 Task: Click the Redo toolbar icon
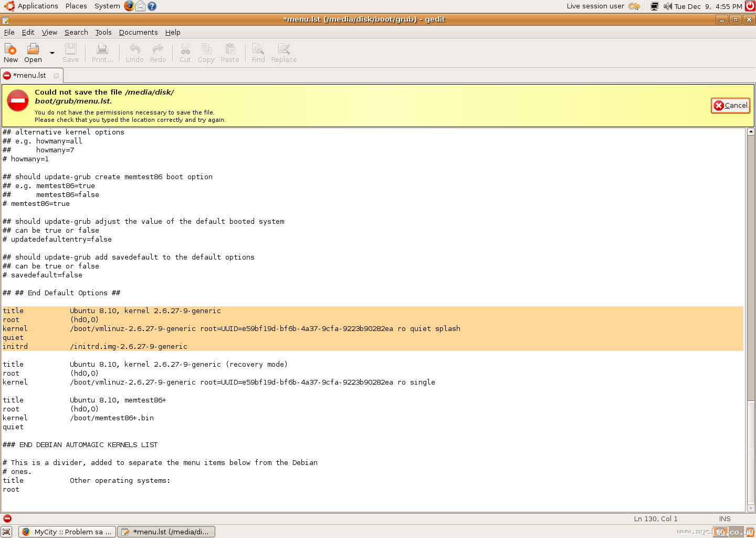coord(158,53)
